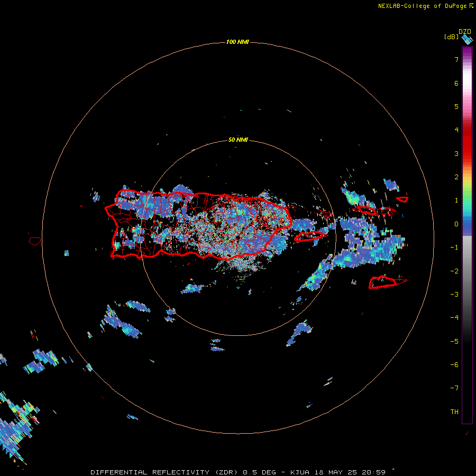476x476 pixels.
Task: Click the 50 NMI range ring label
Action: pos(237,140)
